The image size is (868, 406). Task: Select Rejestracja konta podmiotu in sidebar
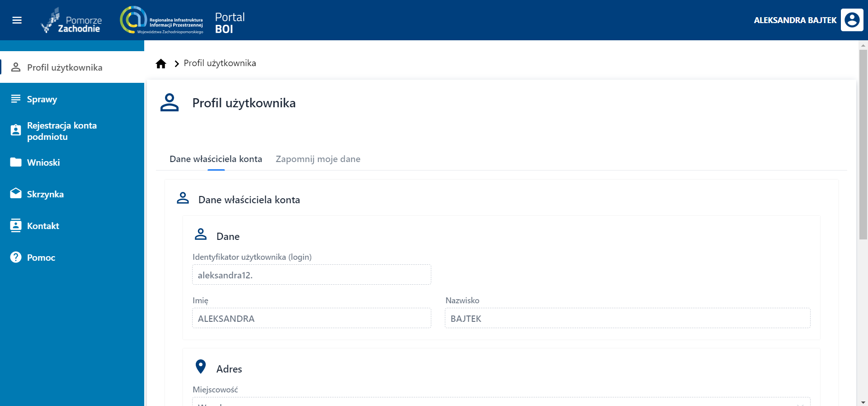[61, 131]
